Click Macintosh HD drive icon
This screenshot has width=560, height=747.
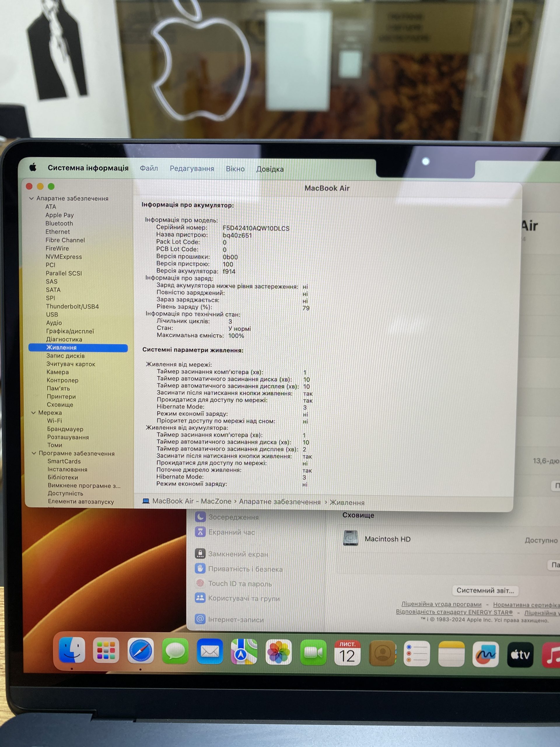pyautogui.click(x=350, y=538)
